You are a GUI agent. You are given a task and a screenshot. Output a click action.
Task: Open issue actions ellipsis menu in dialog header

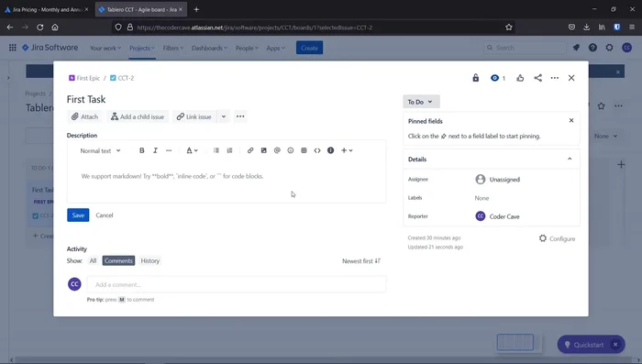[554, 78]
